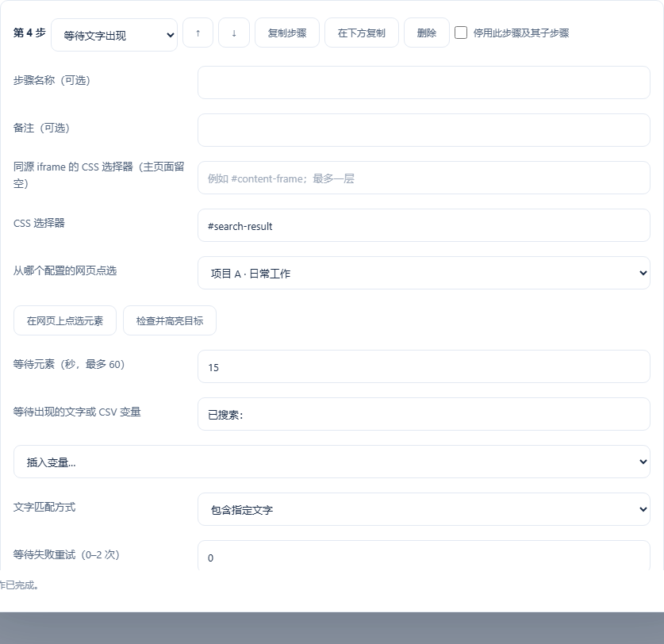Click the wait text field containing 已搜索:

(x=424, y=414)
